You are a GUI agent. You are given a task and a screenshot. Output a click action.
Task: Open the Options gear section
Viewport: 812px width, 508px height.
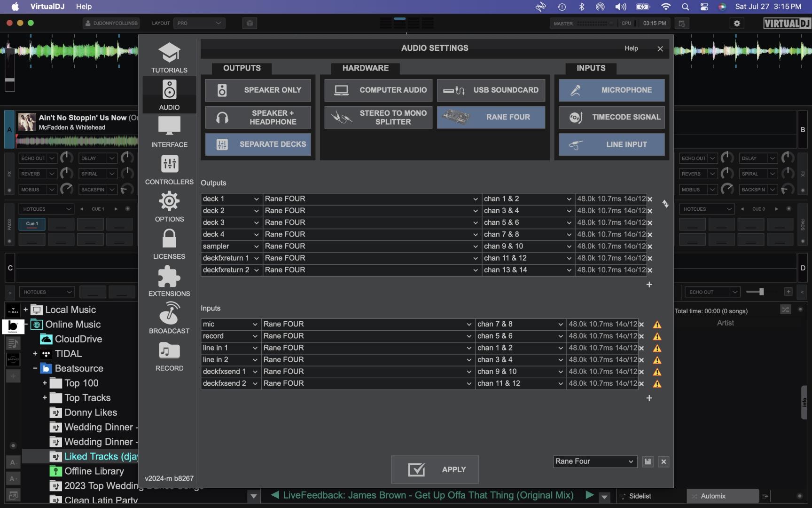pos(169,206)
